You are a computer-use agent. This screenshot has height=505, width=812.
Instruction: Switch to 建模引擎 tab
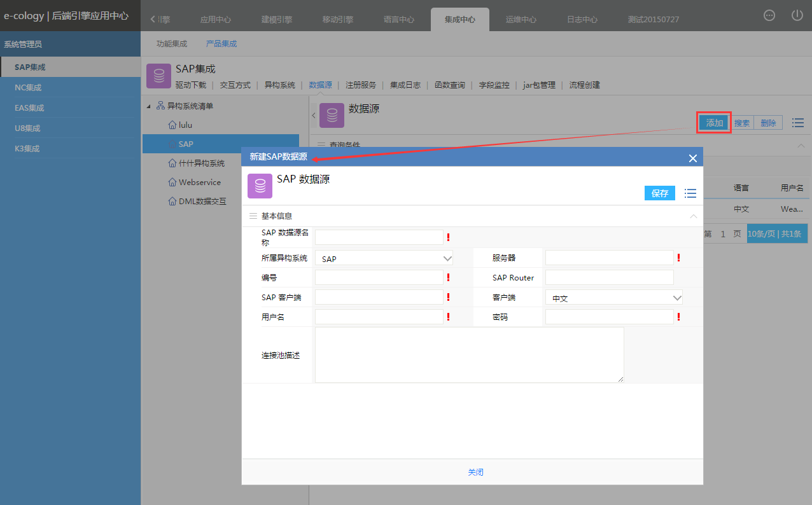(277, 20)
